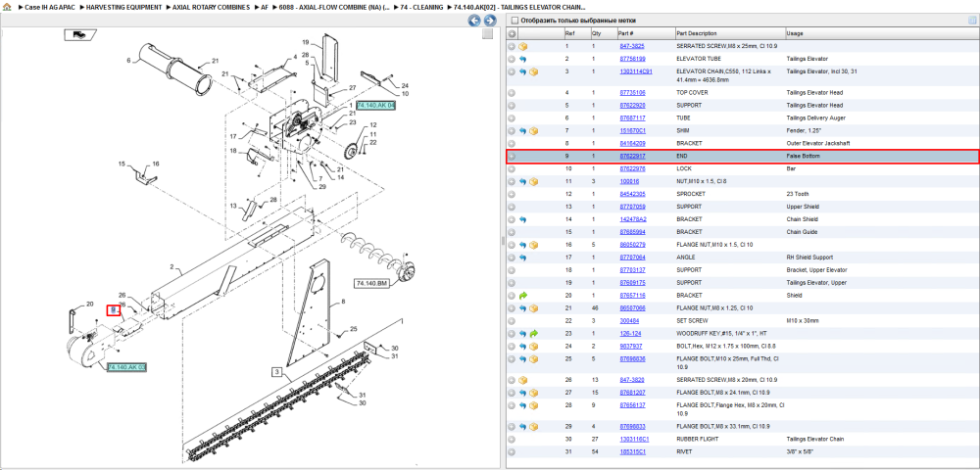This screenshot has height=470, width=980.
Task: Open the AXIAL ROTARY COMBINES breadcrumb
Action: pyautogui.click(x=212, y=8)
